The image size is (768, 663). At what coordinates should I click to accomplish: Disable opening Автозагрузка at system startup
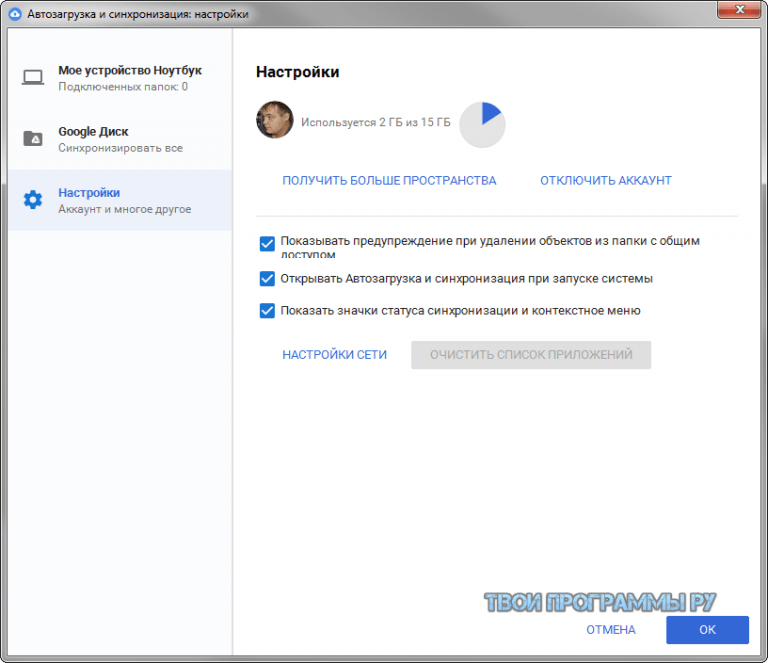coord(267,279)
